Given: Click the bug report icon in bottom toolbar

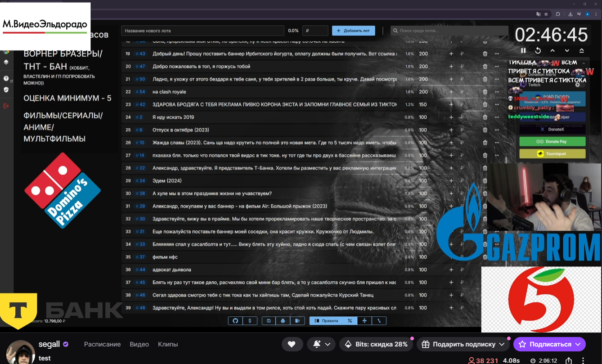Looking at the screenshot, I should click(283, 321).
